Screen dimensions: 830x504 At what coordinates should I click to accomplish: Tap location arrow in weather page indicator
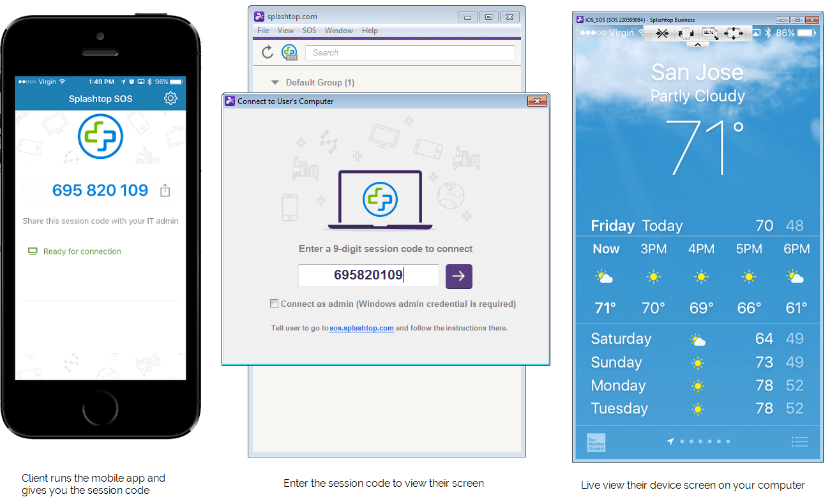tap(670, 441)
